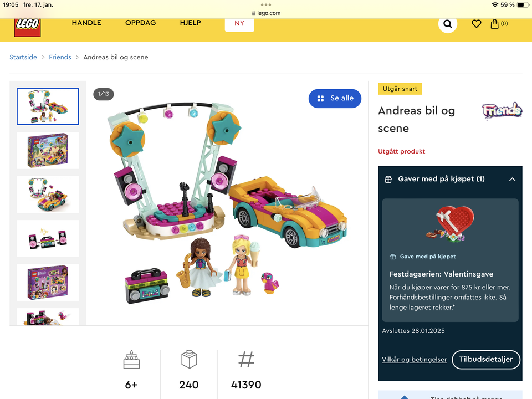Open wishlist heart icon in header
Screen dimensions: 532x399
tap(477, 24)
